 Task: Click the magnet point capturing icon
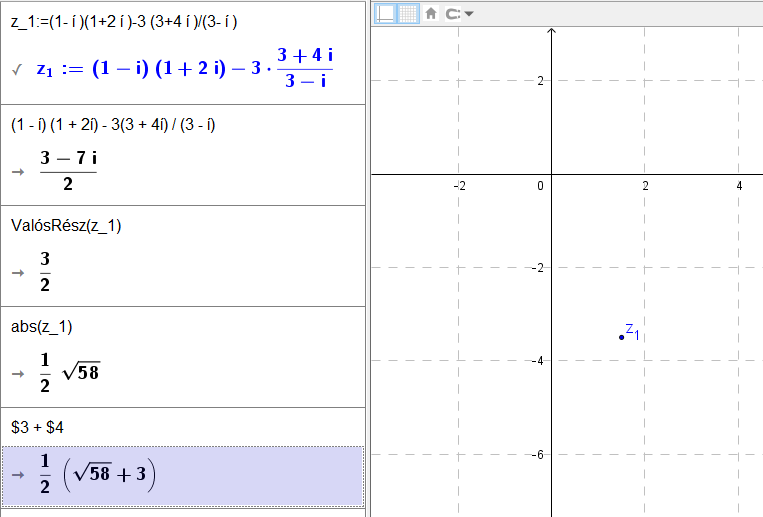click(453, 14)
